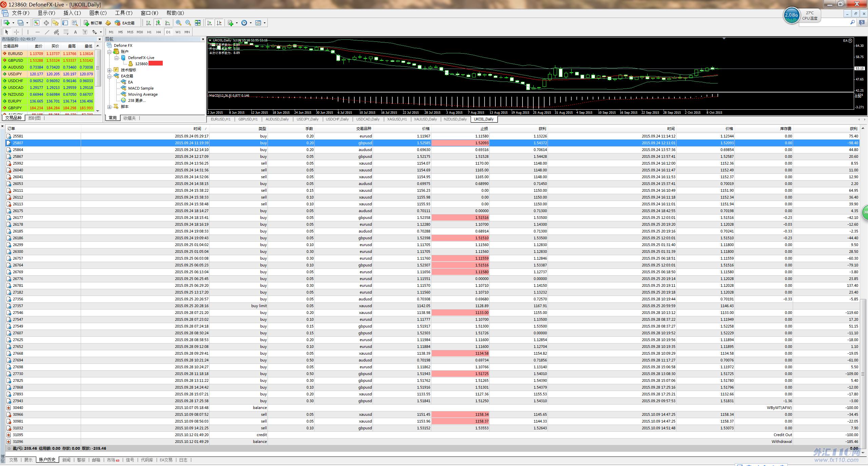Image resolution: width=868 pixels, height=466 pixels.
Task: Open MetaEditor yellow book icon
Action: point(108,23)
